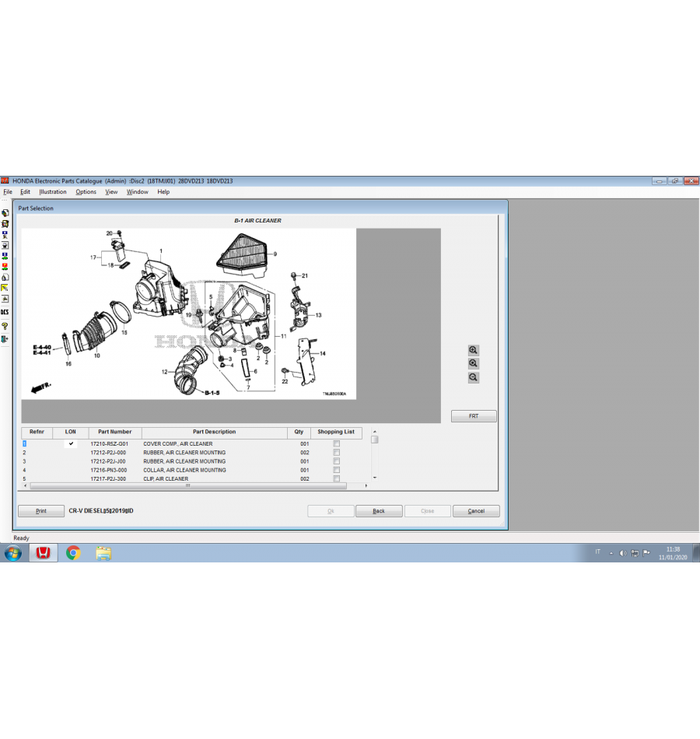The height and width of the screenshot is (739, 700).
Task: Open the View menu
Action: click(111, 192)
